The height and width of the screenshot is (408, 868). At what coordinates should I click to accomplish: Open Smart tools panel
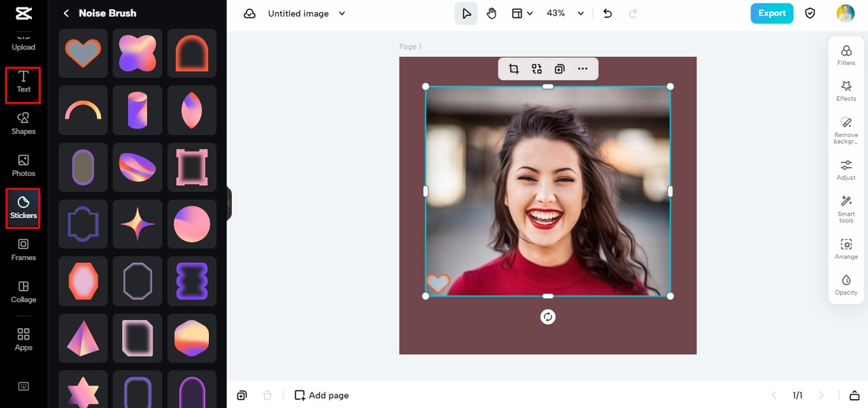[846, 208]
